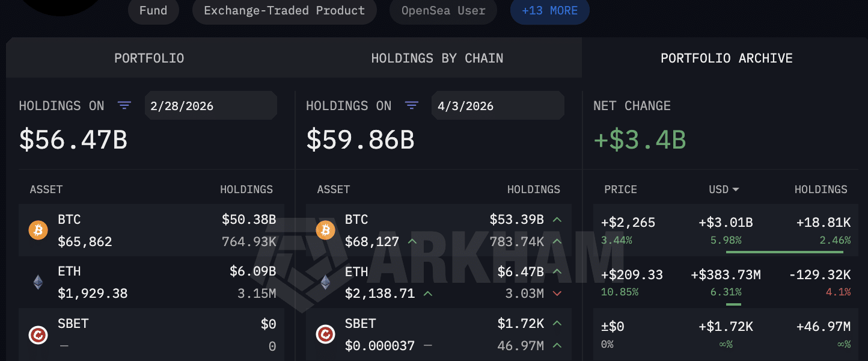Switch to the Holdings By Chain tab
Viewport: 868px width, 361px height.
[437, 58]
